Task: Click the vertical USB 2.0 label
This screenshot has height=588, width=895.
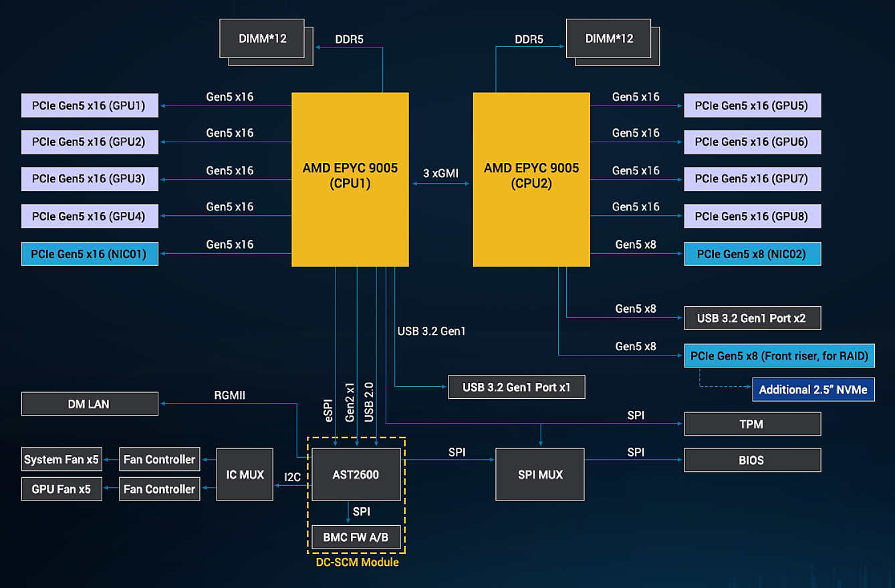Action: 369,402
